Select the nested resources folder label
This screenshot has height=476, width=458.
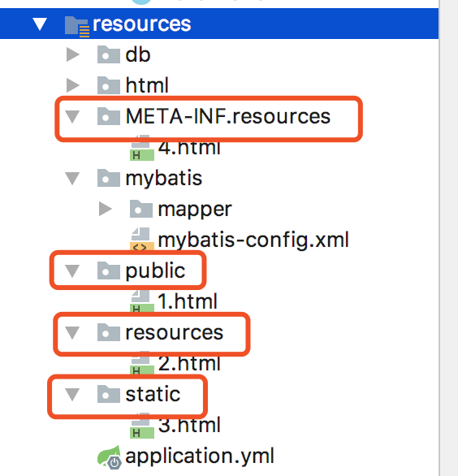[175, 332]
